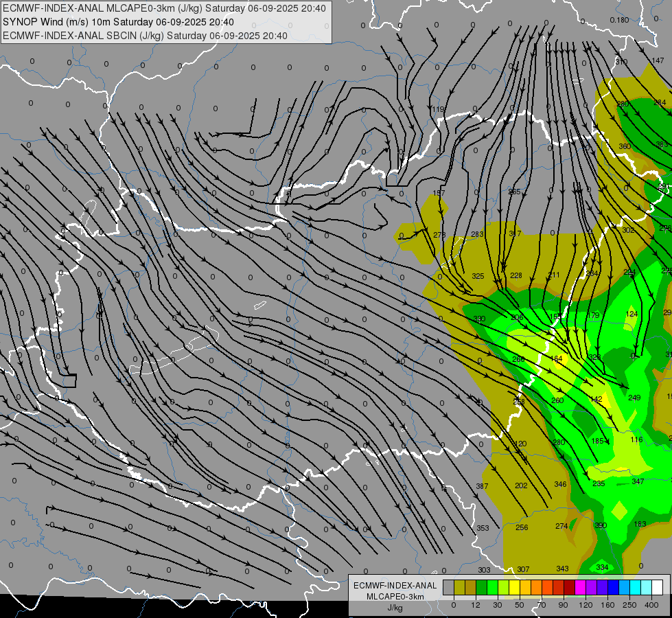The image size is (672, 618).
Task: Click the map value 303
Action: [x=484, y=570]
